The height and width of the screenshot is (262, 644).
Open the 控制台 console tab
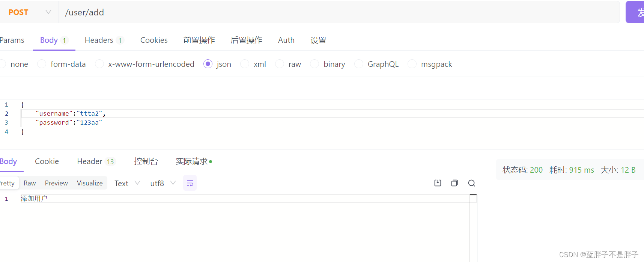pos(146,161)
